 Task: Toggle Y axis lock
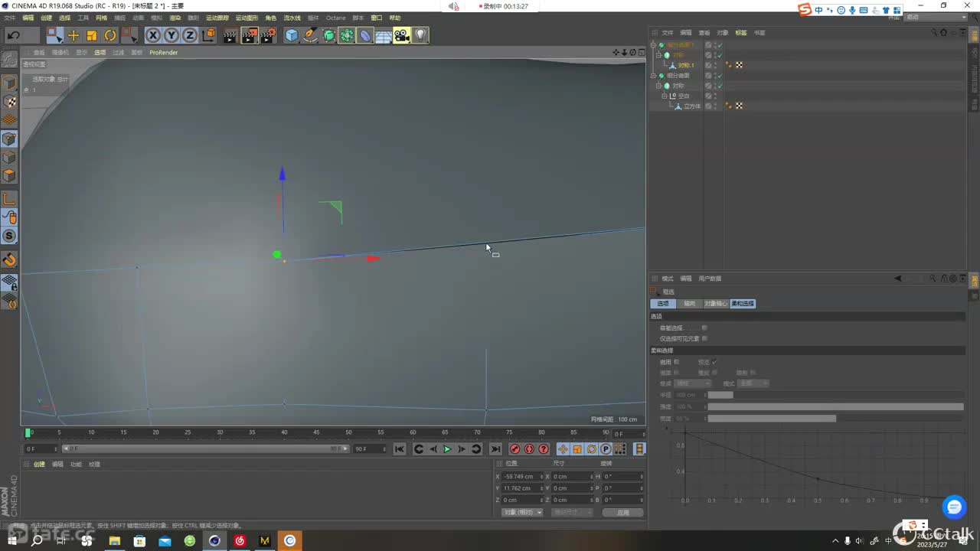171,35
